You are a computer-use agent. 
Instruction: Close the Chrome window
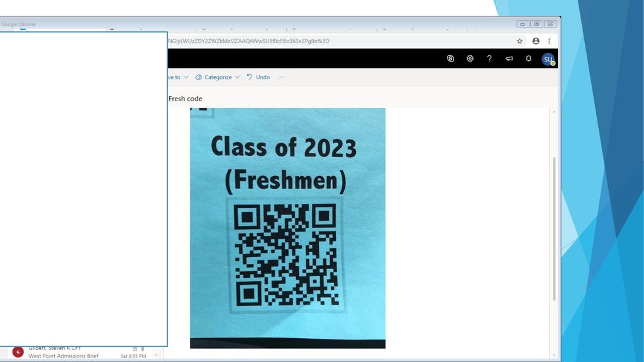tap(550, 24)
